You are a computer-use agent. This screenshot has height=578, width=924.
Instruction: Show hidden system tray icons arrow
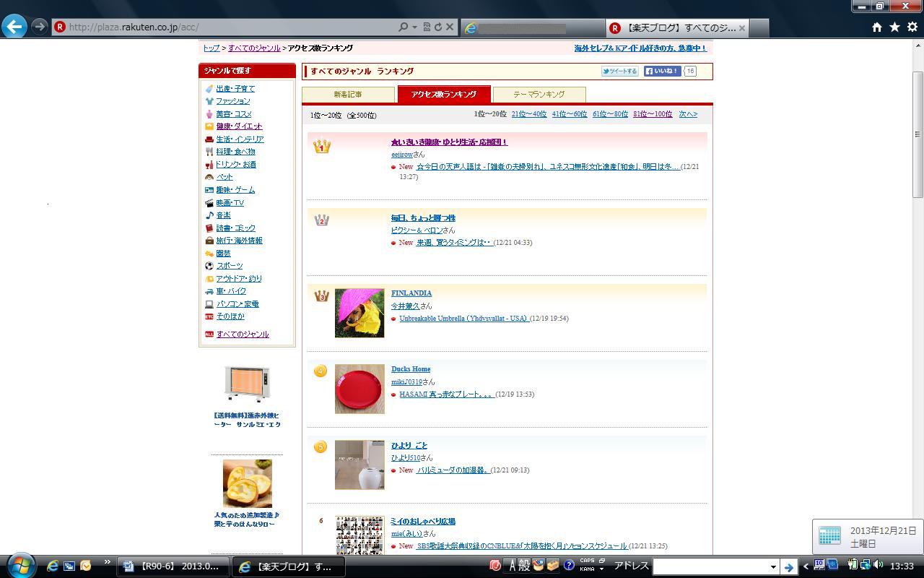coord(806,566)
